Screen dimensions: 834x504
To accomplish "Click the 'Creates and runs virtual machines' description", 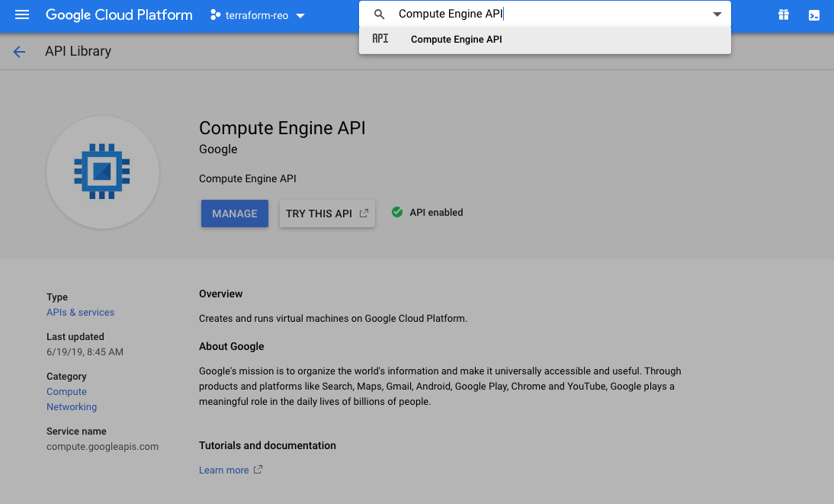I will [x=333, y=318].
